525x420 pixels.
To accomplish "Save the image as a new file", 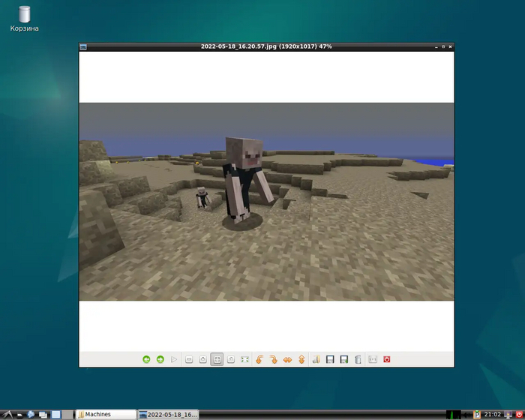I will pyautogui.click(x=343, y=359).
